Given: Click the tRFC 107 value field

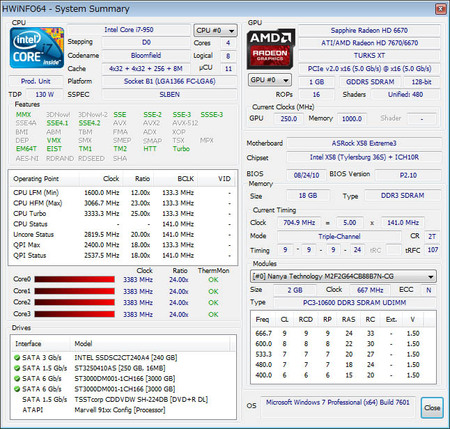Looking at the screenshot, I should coord(433,250).
